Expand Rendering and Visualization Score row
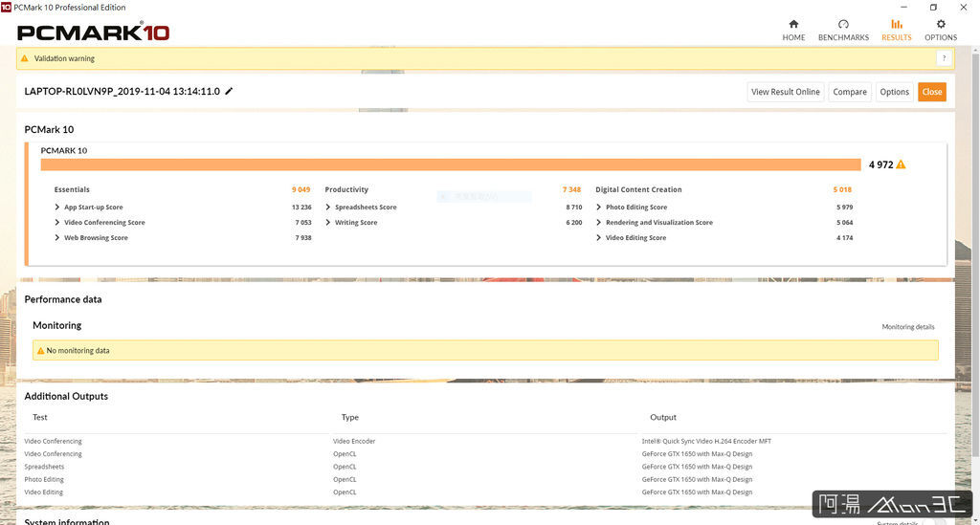Image resolution: width=980 pixels, height=525 pixels. tap(598, 222)
